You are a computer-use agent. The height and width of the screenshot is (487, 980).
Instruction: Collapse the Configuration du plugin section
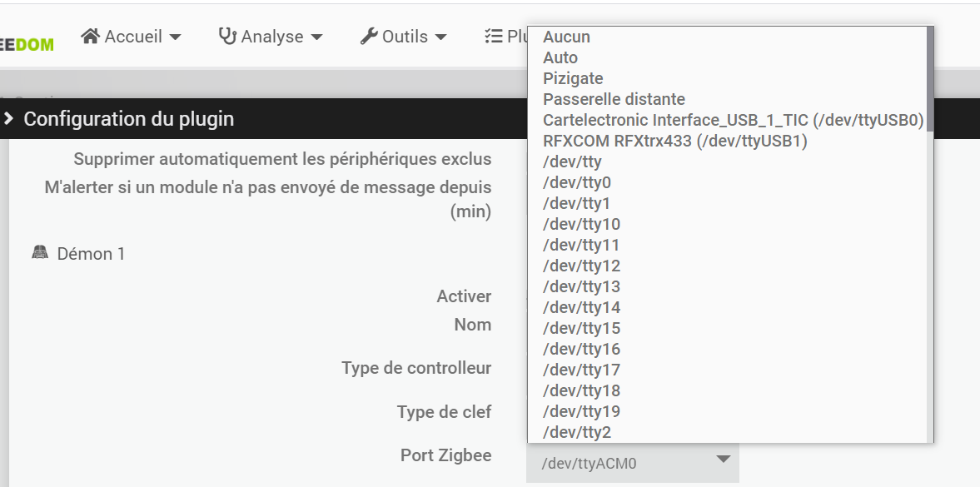[9, 119]
